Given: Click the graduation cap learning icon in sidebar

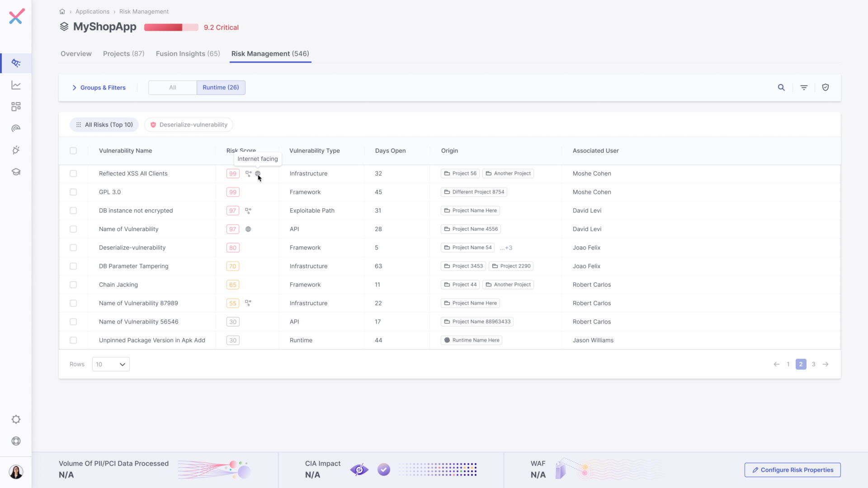Looking at the screenshot, I should 16,172.
